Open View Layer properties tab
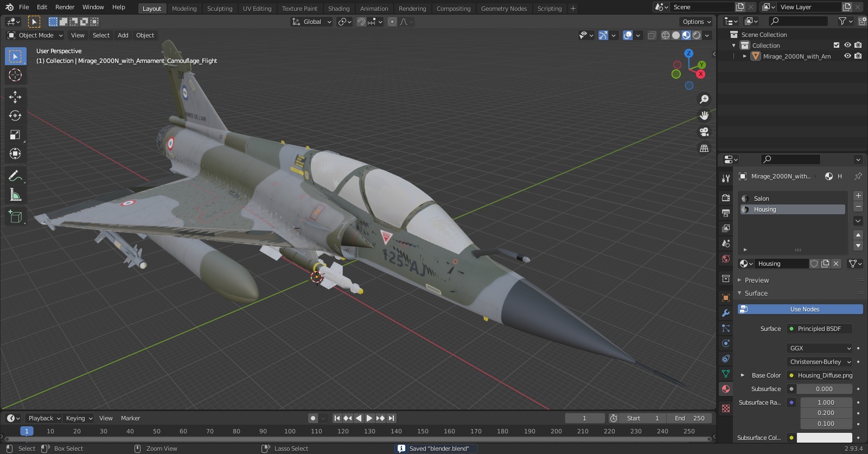 pos(726,228)
